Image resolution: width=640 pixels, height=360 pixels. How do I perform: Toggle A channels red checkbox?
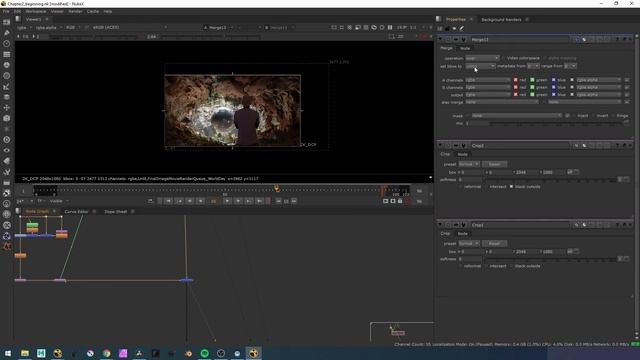(516, 80)
